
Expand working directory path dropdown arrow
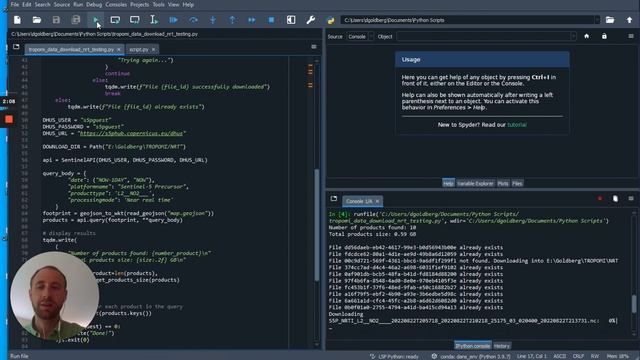[x=597, y=20]
